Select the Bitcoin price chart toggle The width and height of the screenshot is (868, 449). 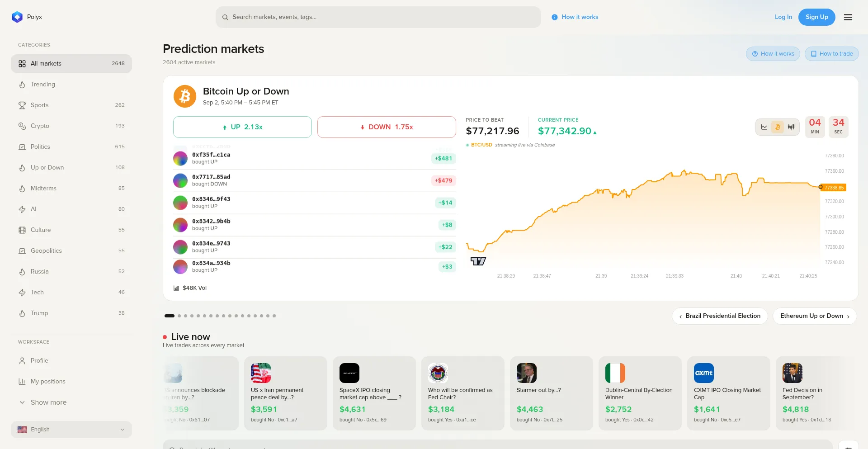coord(778,127)
